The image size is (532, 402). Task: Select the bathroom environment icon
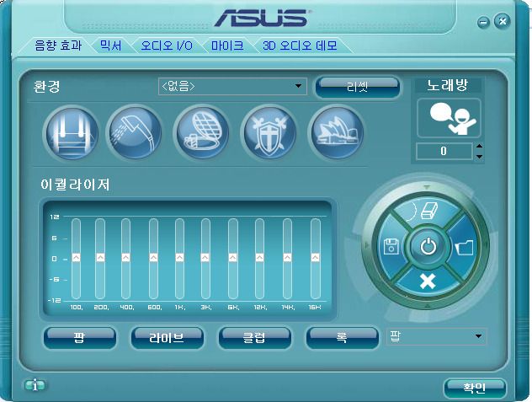72,132
